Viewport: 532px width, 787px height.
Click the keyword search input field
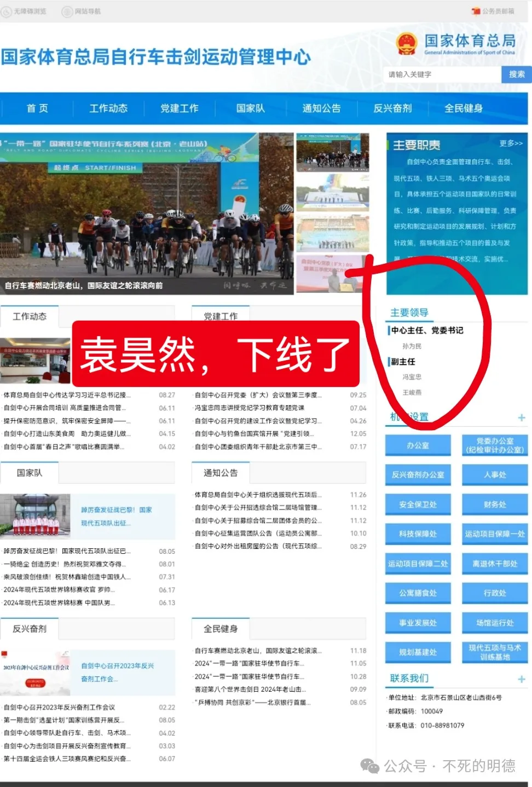point(442,74)
